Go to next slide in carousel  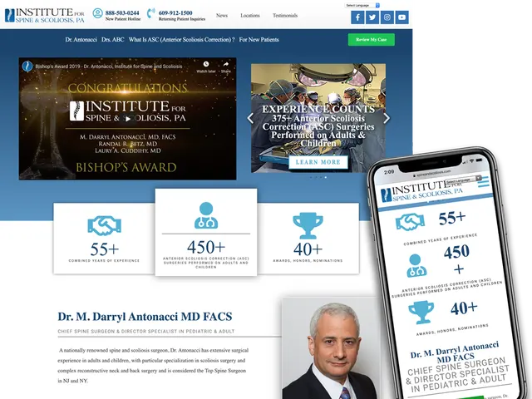tap(387, 118)
